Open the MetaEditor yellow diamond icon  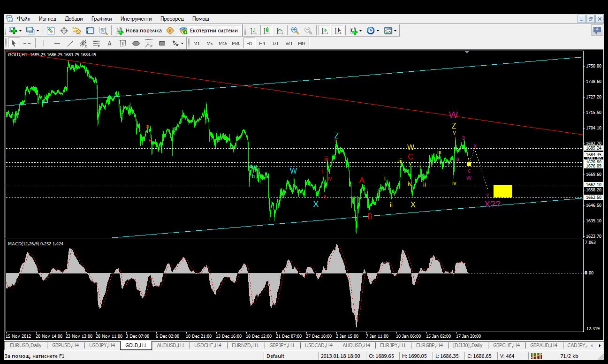pyautogui.click(x=170, y=30)
